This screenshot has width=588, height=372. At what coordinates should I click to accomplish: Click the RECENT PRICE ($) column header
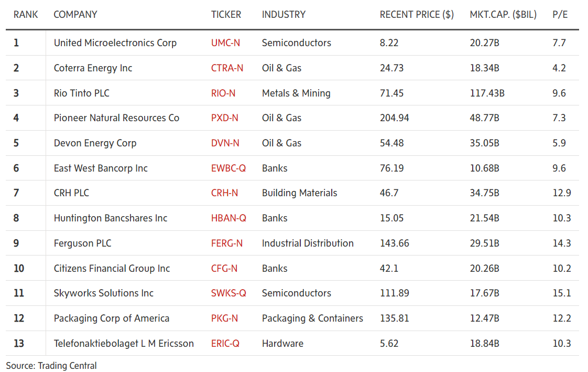[x=417, y=15]
